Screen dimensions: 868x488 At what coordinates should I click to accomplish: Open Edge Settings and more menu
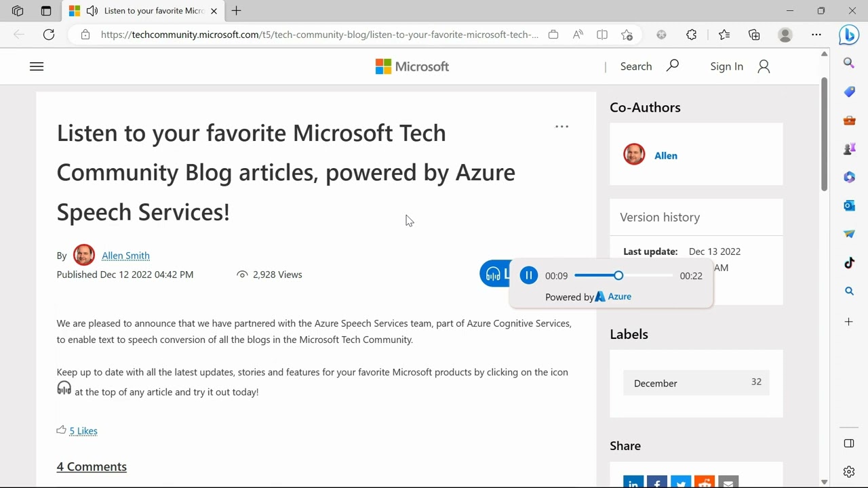tap(816, 35)
